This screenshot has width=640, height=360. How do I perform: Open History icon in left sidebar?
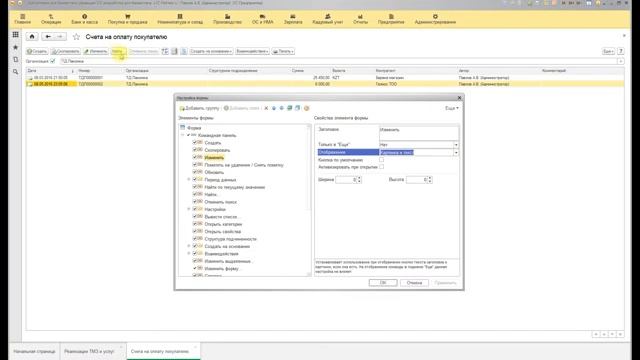pyautogui.click(x=16, y=60)
